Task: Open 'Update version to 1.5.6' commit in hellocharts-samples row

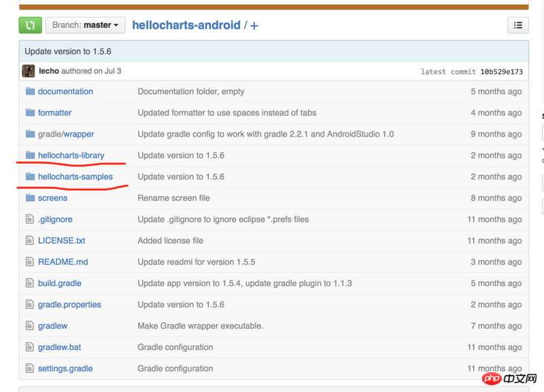Action: tap(181, 177)
